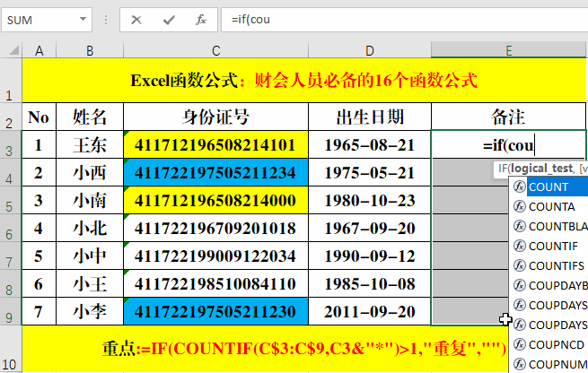This screenshot has width=588, height=373.
Task: Choose COUPNUM function suggestion
Action: point(549,364)
